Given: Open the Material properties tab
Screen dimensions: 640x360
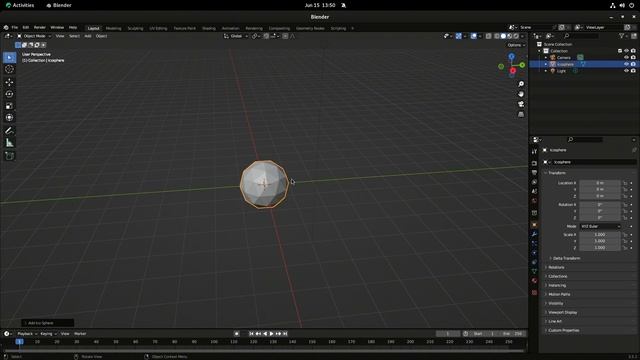Looking at the screenshot, I should click(534, 280).
